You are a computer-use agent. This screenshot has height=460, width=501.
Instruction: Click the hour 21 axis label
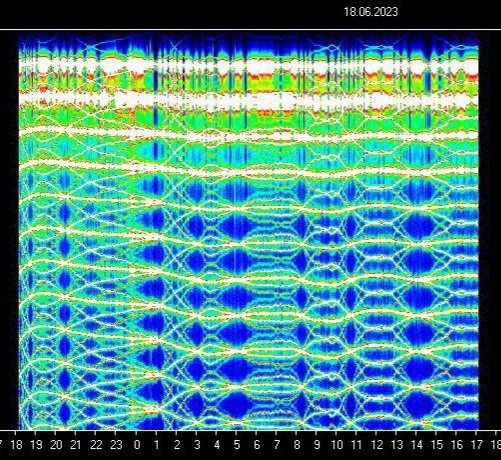[76, 445]
